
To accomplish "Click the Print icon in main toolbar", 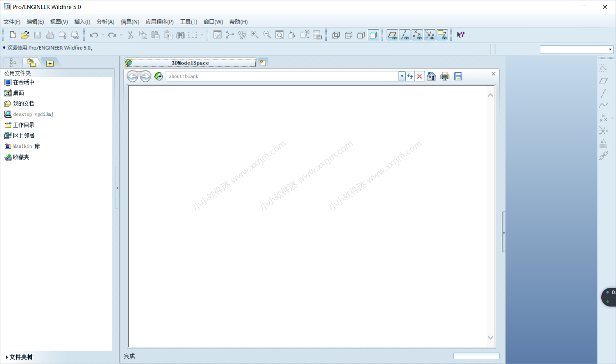I will (50, 35).
